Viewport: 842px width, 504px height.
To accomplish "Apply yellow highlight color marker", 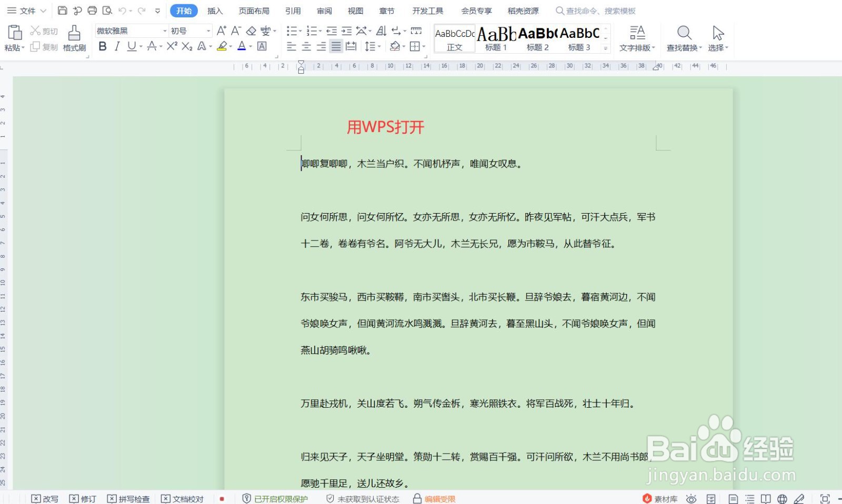I will tap(222, 46).
